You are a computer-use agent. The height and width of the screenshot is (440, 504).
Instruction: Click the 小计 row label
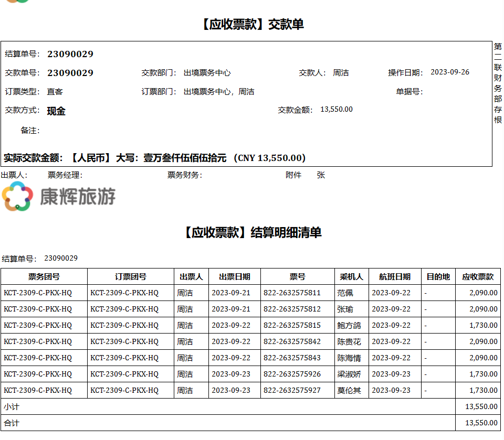(x=11, y=406)
